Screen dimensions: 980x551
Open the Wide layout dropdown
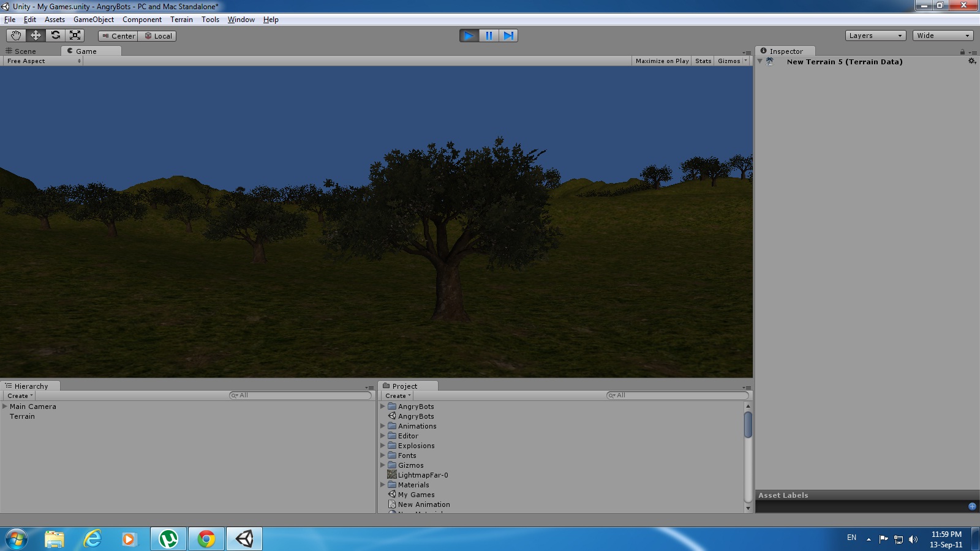pyautogui.click(x=943, y=36)
